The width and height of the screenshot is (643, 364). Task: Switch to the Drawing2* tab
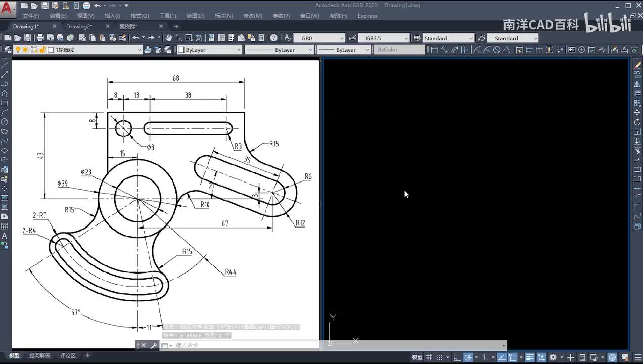pyautogui.click(x=79, y=26)
